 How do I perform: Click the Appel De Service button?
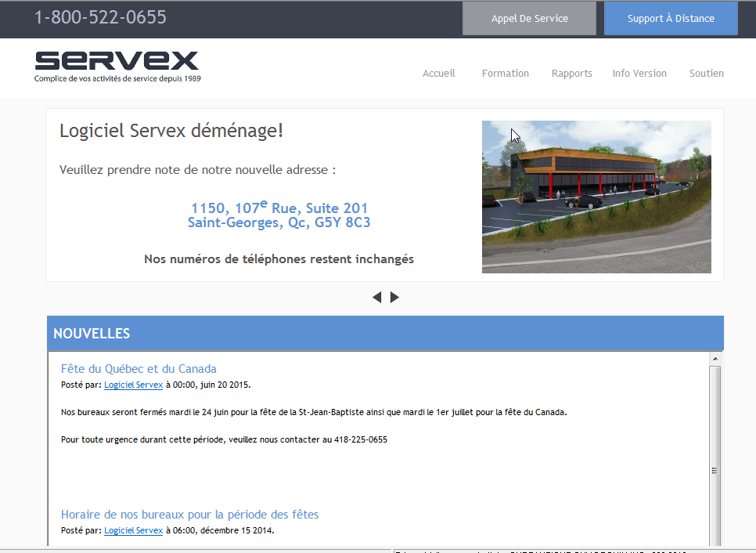[529, 17]
